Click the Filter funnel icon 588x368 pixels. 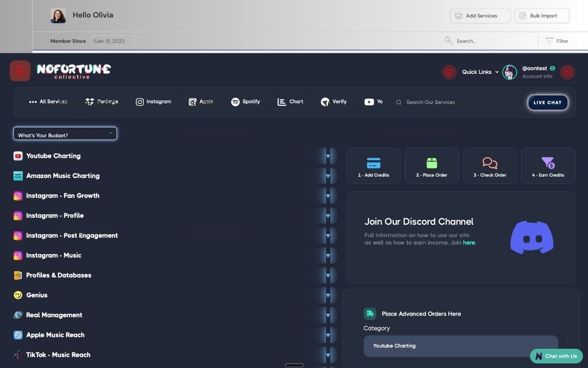tap(549, 41)
